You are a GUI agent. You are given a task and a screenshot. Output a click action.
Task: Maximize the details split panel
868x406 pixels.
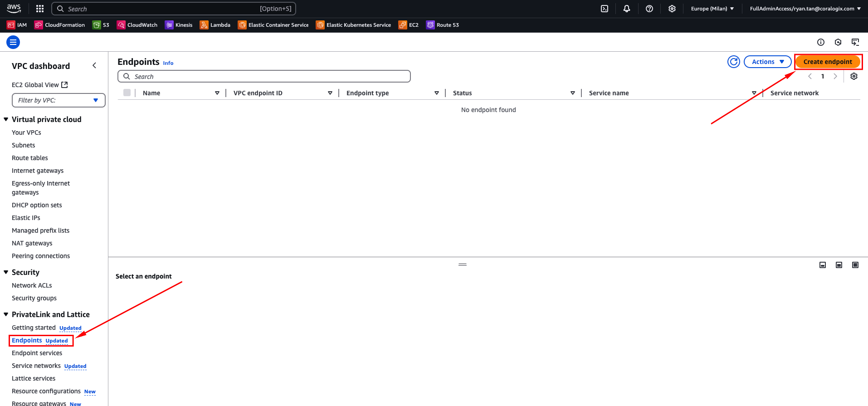855,265
